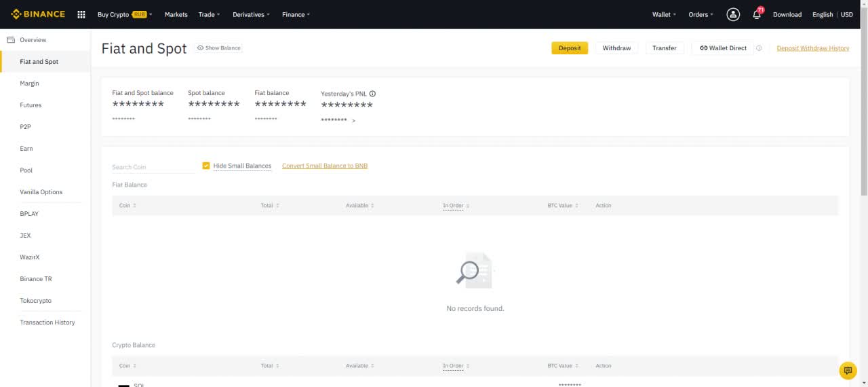Image resolution: width=868 pixels, height=387 pixels.
Task: Sort Fiat Balance by Available column
Action: tap(359, 206)
